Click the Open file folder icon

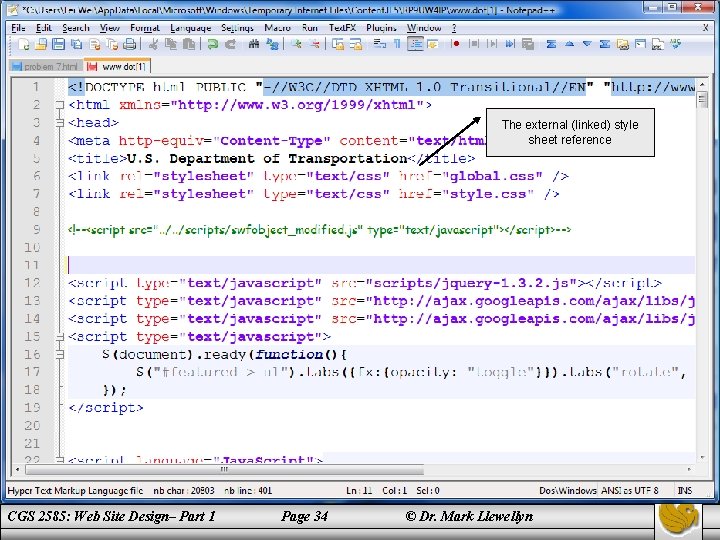pos(41,45)
